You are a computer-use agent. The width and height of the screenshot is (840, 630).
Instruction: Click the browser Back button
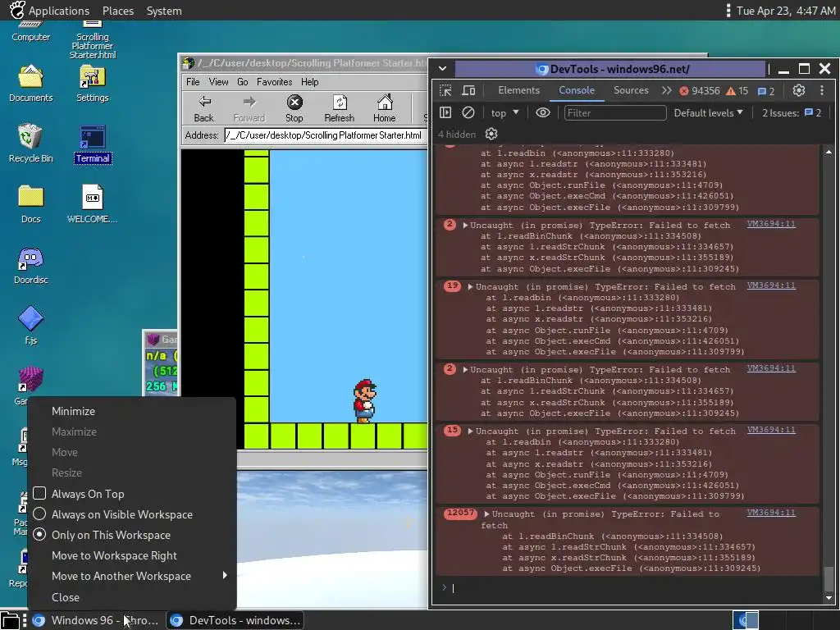tap(204, 108)
